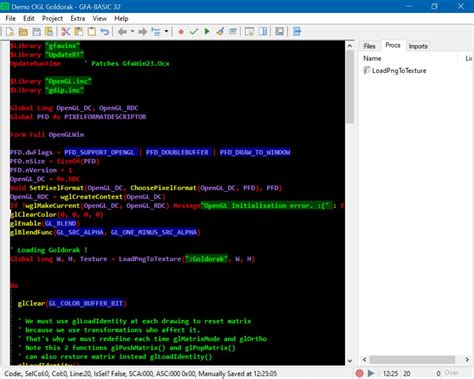Viewport: 474px width, 379px height.
Task: Open the back-navigation history dropdown arrow
Action: (132, 32)
